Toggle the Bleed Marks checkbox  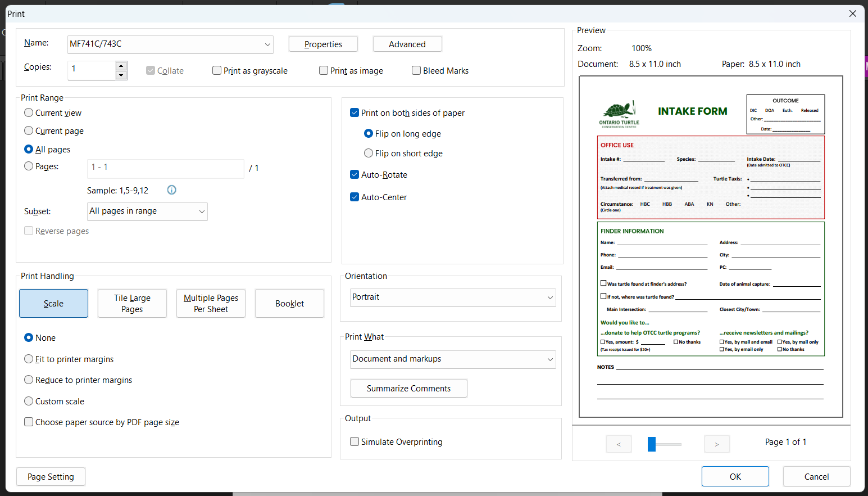point(416,71)
